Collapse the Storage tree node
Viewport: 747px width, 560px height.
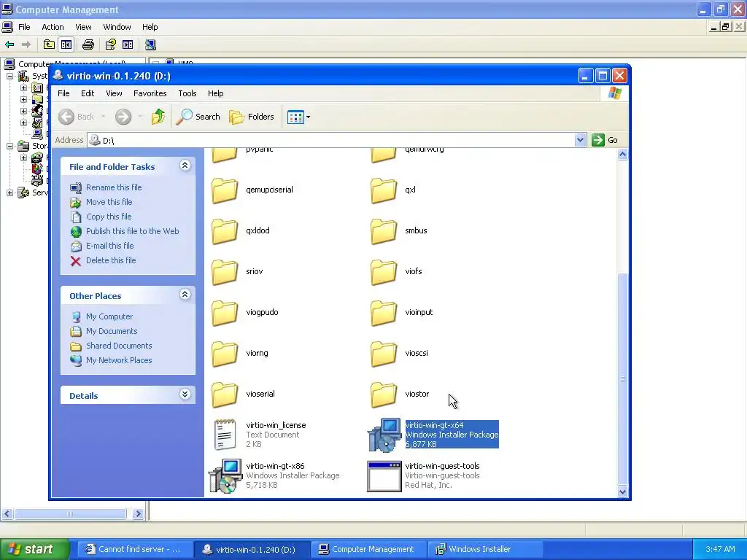[9, 146]
